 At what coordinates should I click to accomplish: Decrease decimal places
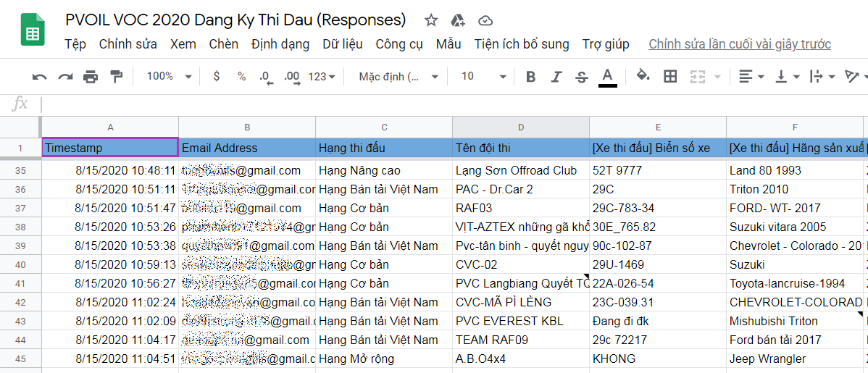coord(266,77)
